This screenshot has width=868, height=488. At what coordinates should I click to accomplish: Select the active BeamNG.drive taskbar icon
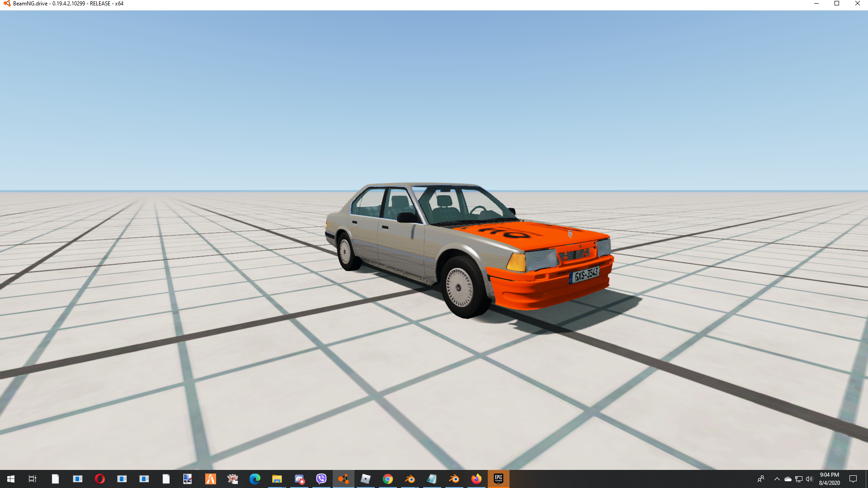click(x=344, y=479)
